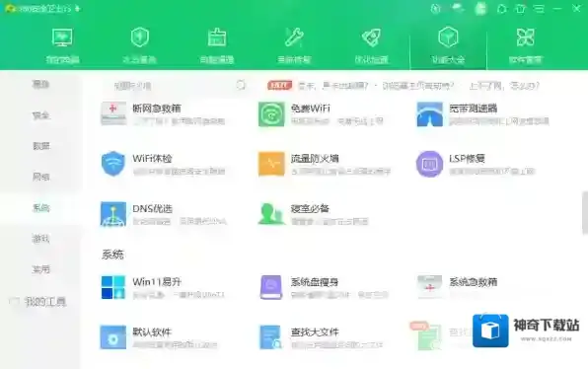Launch the 流量防火墙 orange icon

pos(271,164)
